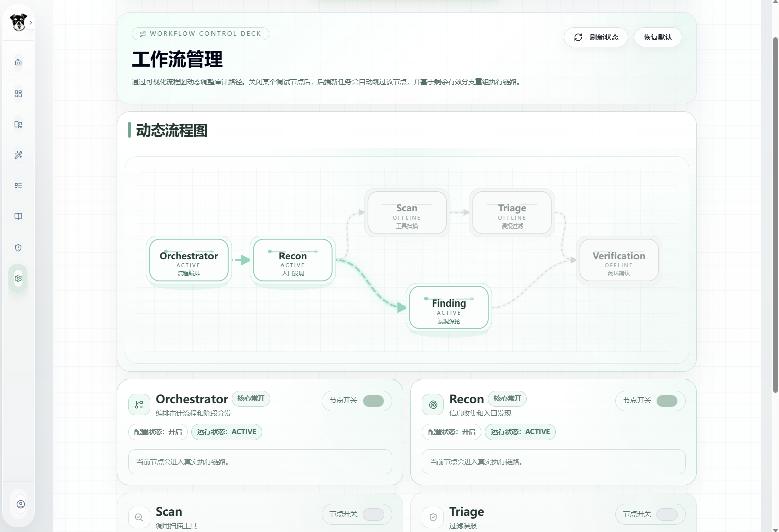Viewport: 779px width, 532px height.
Task: Click the description 编排审计流程和阶段分发
Action: point(193,413)
